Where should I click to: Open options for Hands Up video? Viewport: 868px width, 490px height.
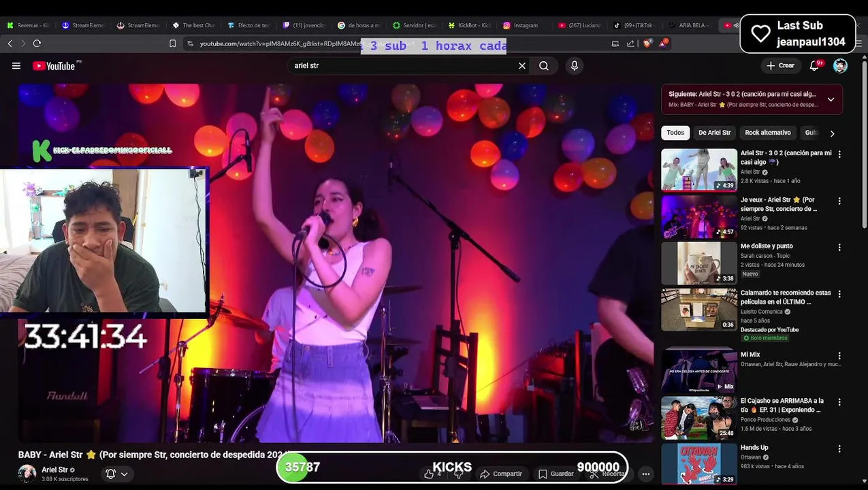pyautogui.click(x=839, y=449)
